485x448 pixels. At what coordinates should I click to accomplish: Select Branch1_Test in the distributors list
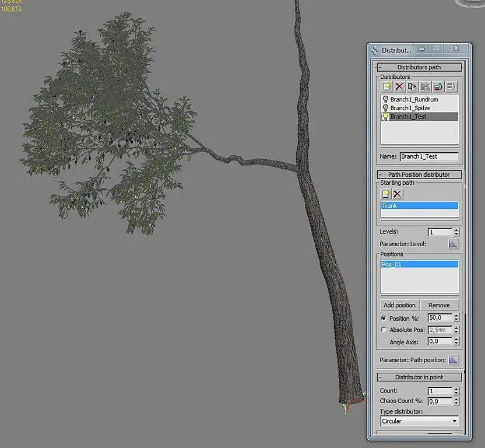(x=420, y=117)
